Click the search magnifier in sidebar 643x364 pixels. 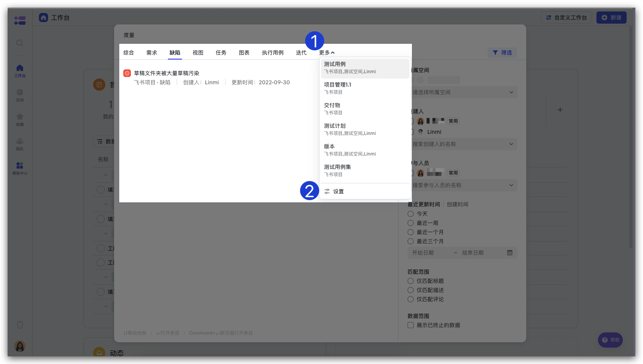(20, 43)
